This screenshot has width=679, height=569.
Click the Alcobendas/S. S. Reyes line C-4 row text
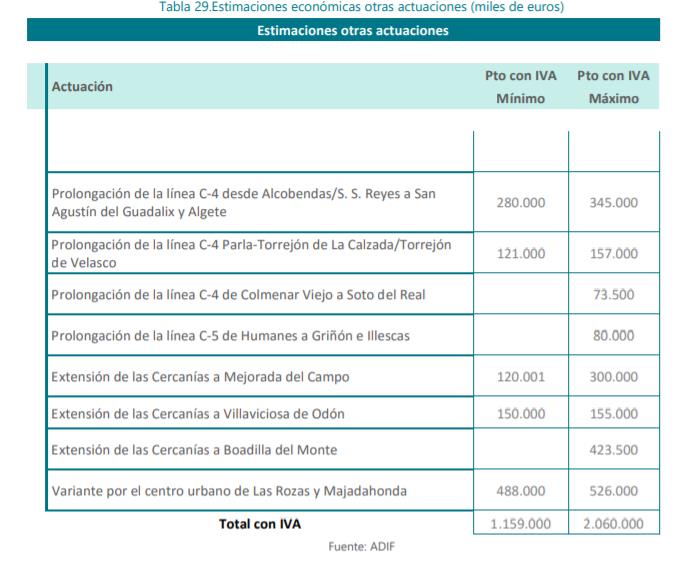pos(244,202)
